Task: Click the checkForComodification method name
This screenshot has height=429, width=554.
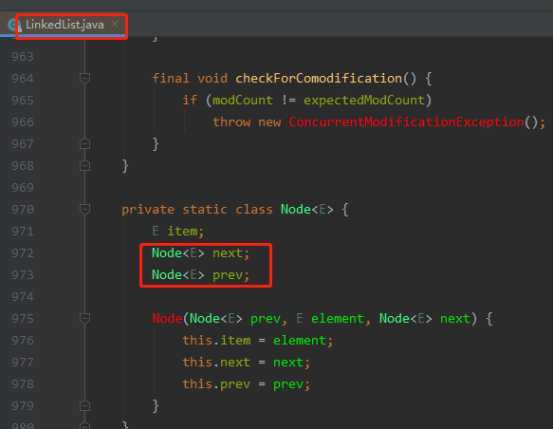Action: click(x=319, y=78)
